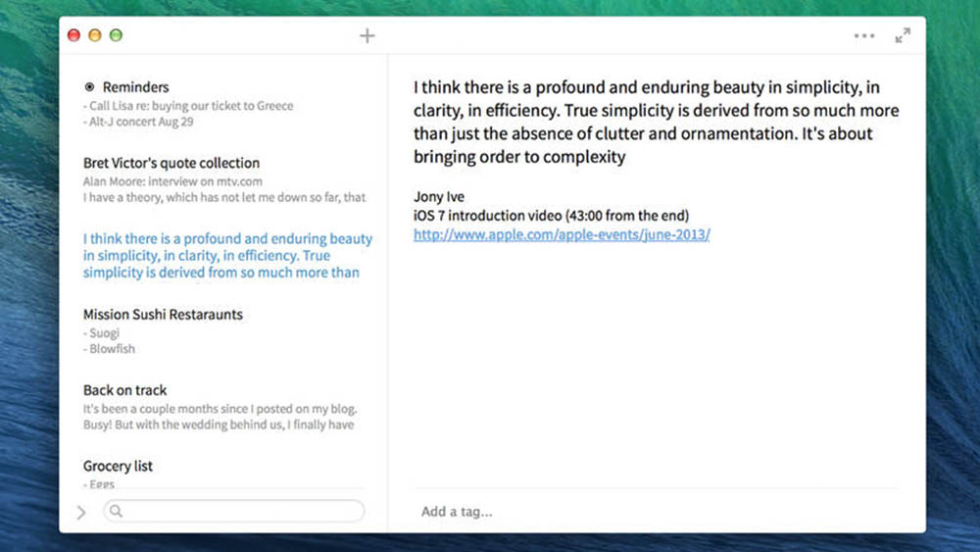Open the apple.com apple-events link
The height and width of the screenshot is (552, 980).
click(x=562, y=235)
